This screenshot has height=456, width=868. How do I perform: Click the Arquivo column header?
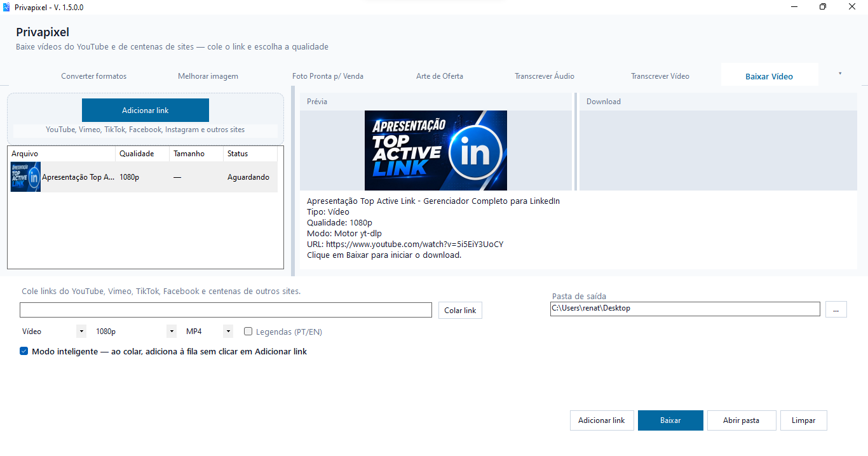62,154
